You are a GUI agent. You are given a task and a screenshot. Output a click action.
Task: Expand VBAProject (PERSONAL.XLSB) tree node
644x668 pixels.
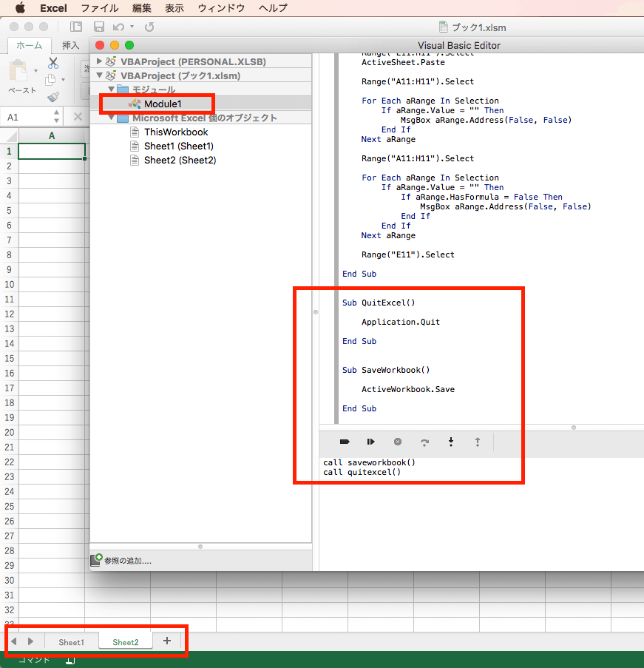click(99, 61)
